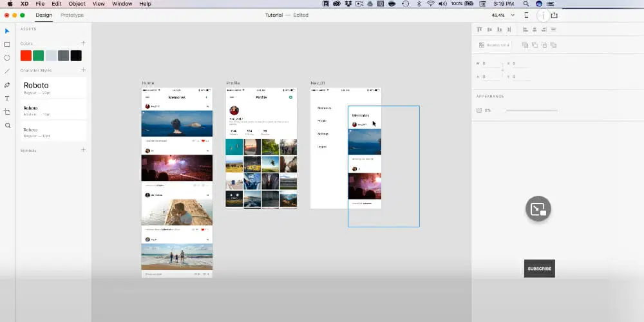644x322 pixels.
Task: Click the Align Left icon
Action: coord(525,30)
